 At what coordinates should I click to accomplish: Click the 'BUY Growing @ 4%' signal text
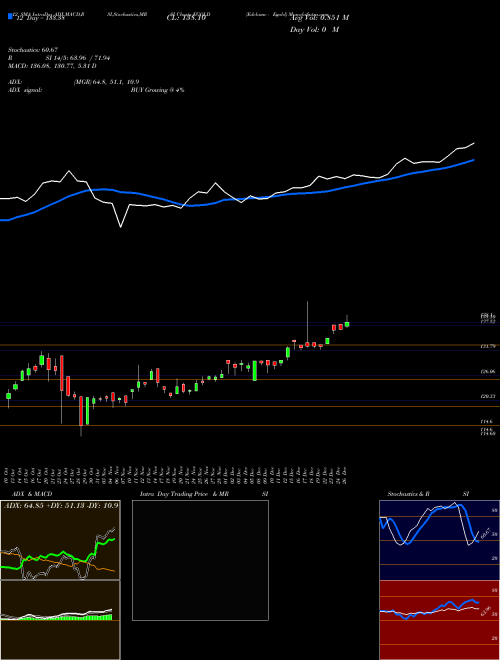[157, 90]
